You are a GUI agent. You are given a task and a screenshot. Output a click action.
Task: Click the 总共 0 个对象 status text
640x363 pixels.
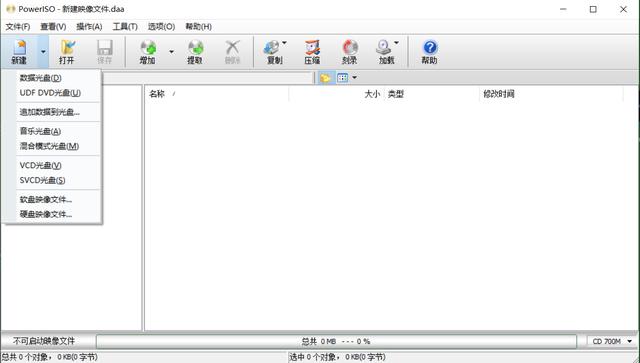click(50, 357)
